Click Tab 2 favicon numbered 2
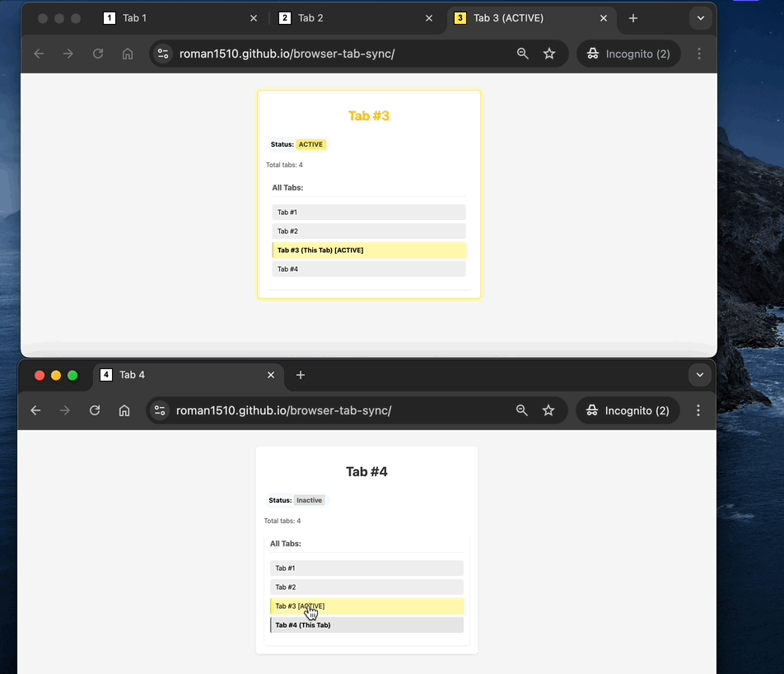The image size is (784, 674). point(284,18)
